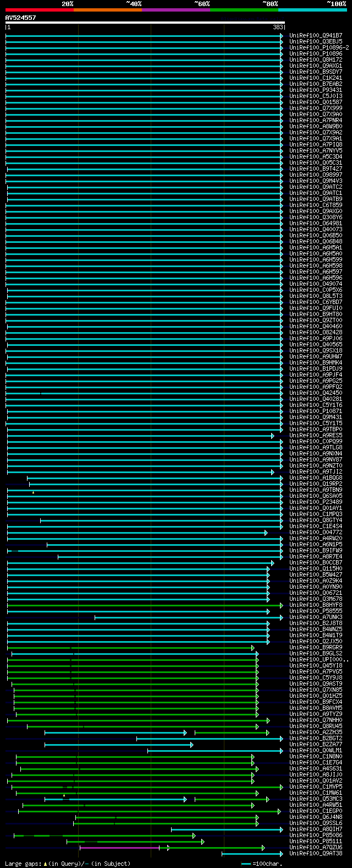
Task: Select label UniRef100_A6H596
Action: 316,278
